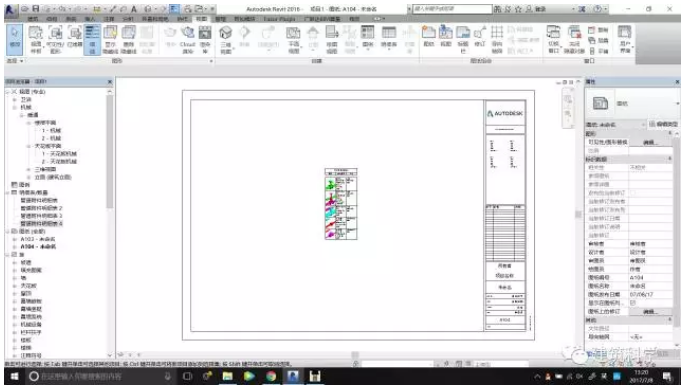Open Cloud rendering tool
685x389 pixels.
coord(187,39)
